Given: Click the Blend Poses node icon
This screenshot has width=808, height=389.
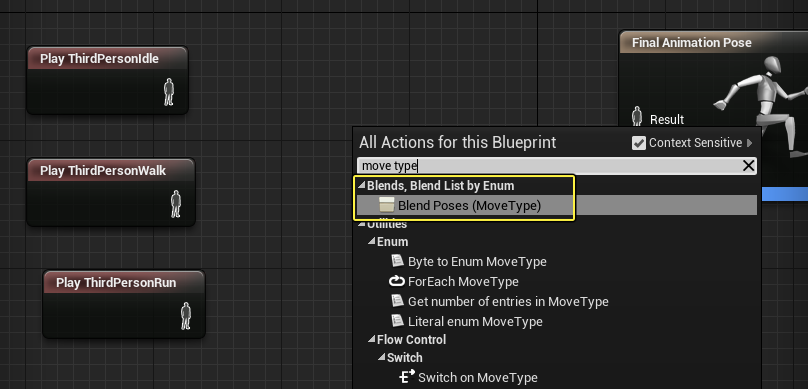Looking at the screenshot, I should 386,205.
